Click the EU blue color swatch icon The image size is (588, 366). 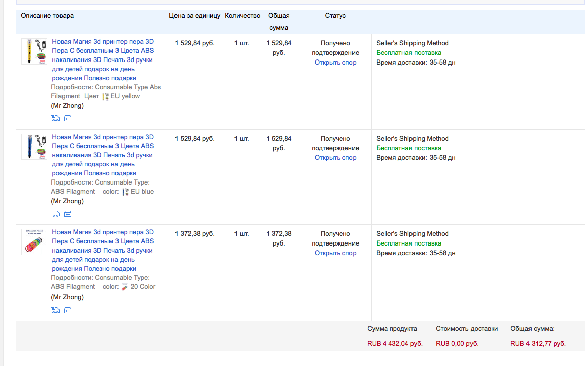click(x=126, y=192)
